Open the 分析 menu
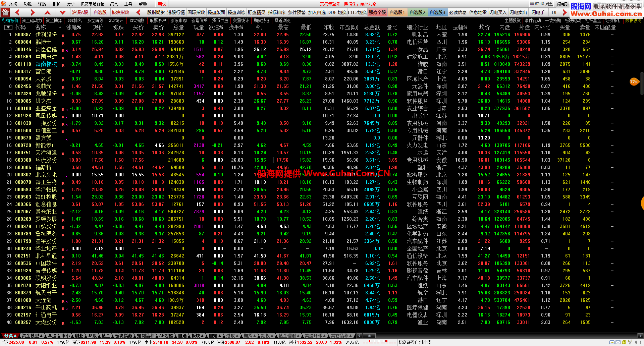 click(x=71, y=4)
